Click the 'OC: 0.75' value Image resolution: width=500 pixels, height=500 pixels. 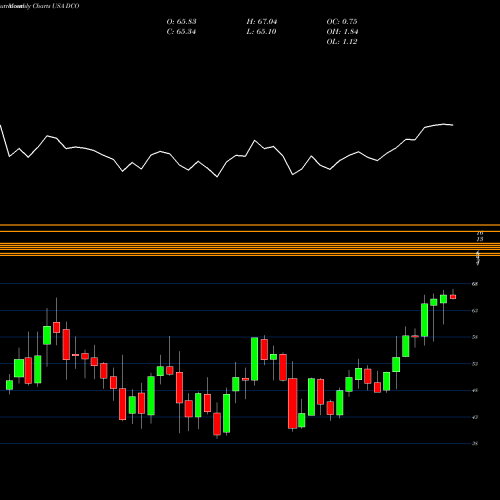coord(342,22)
